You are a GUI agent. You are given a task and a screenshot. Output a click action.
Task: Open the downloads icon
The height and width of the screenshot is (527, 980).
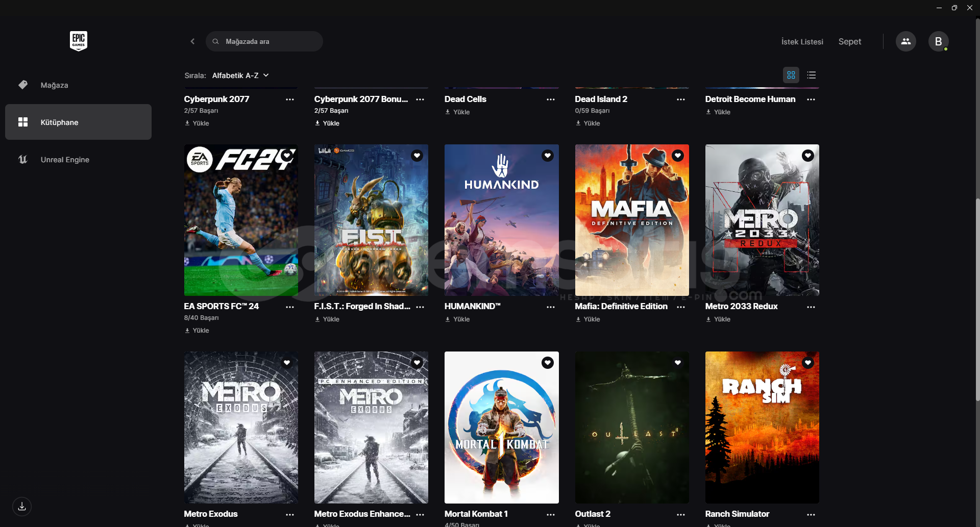[22, 507]
